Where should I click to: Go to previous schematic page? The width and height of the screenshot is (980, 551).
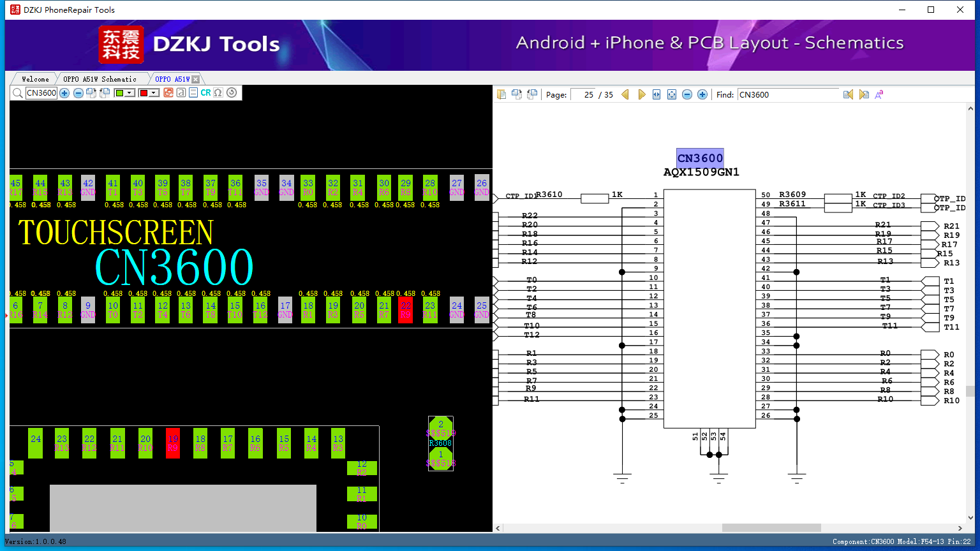[x=625, y=94]
